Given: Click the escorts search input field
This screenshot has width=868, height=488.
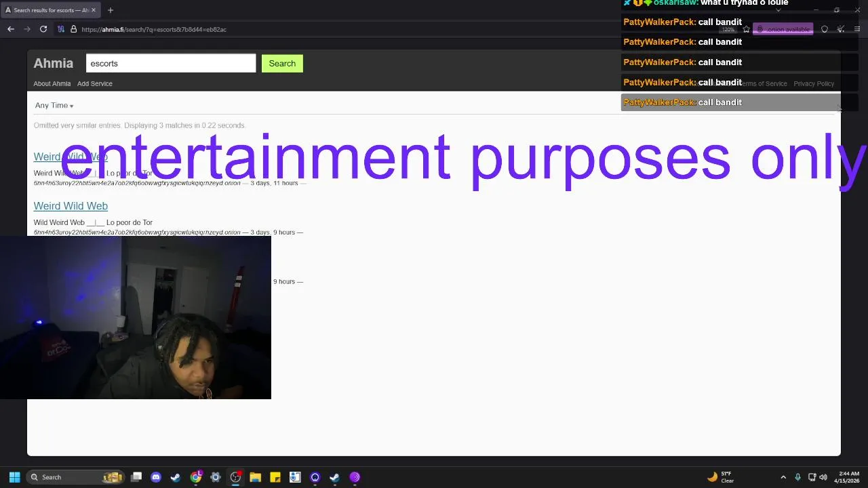Looking at the screenshot, I should point(171,63).
